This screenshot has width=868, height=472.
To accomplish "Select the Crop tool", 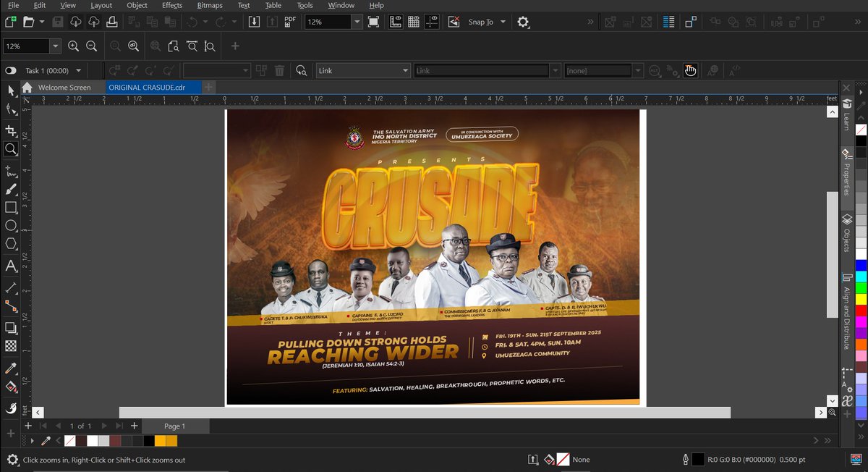I will (x=11, y=130).
